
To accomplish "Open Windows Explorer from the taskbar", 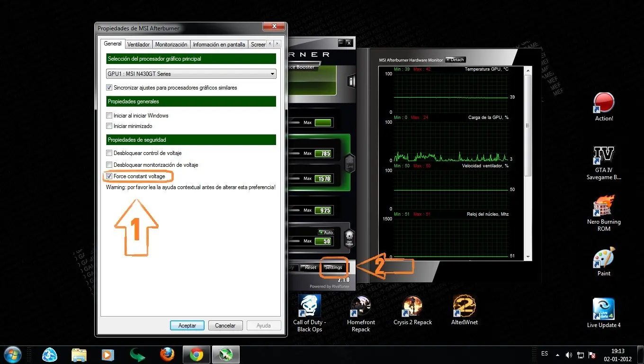I will (x=79, y=355).
